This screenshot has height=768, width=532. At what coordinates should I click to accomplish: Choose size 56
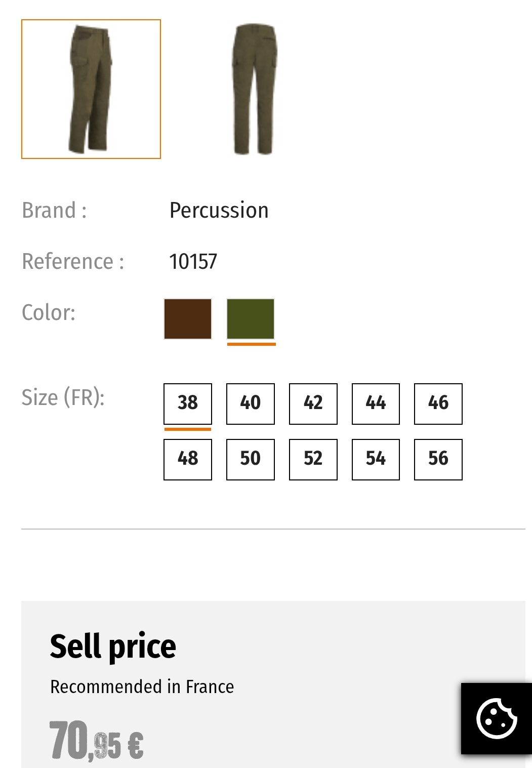coord(438,459)
